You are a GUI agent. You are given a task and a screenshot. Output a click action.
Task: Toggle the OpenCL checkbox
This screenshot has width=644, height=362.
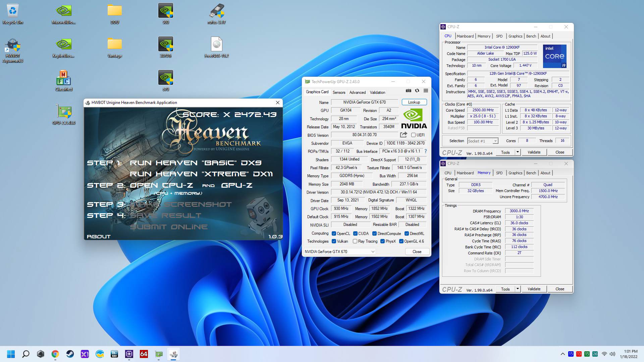click(x=334, y=234)
